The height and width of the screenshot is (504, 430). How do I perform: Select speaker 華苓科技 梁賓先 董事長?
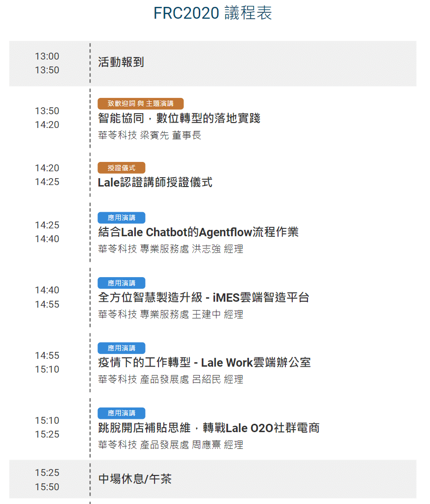coord(150,135)
